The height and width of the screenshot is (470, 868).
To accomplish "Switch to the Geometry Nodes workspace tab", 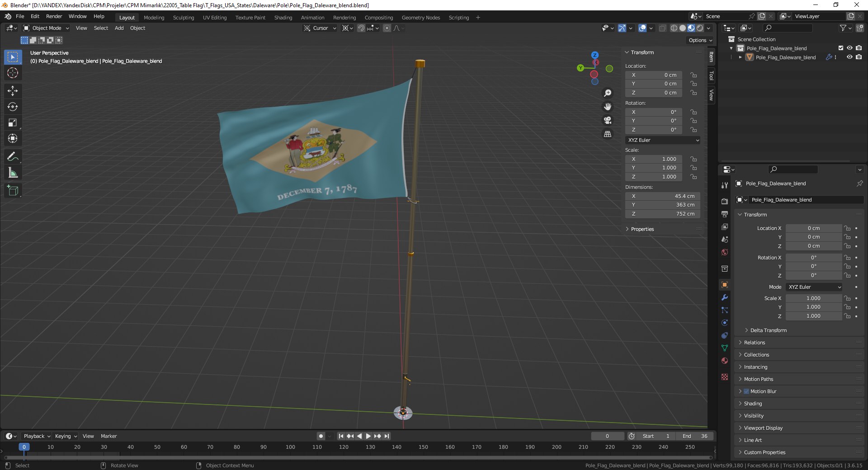I will point(420,18).
